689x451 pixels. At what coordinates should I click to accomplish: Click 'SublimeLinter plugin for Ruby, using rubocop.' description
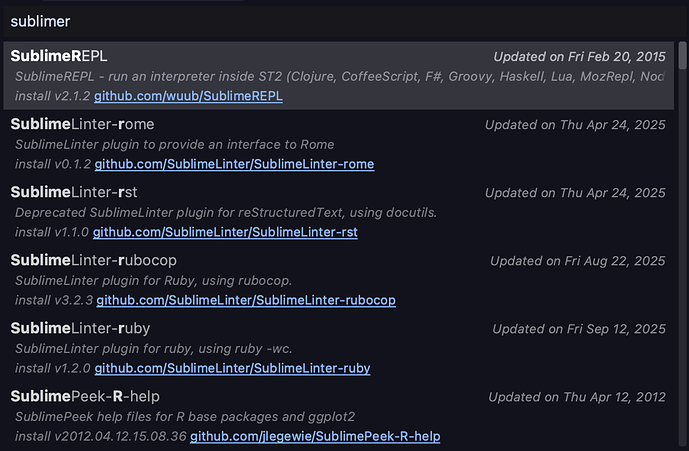153,281
